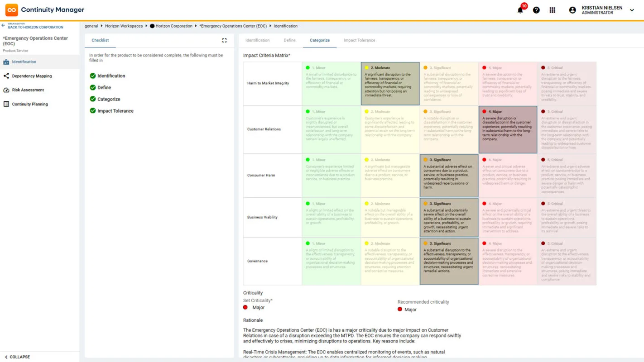Click the Rationale text beginning 'The Emergency Operations Center'
Screen dimensions: 644x362
352,336
